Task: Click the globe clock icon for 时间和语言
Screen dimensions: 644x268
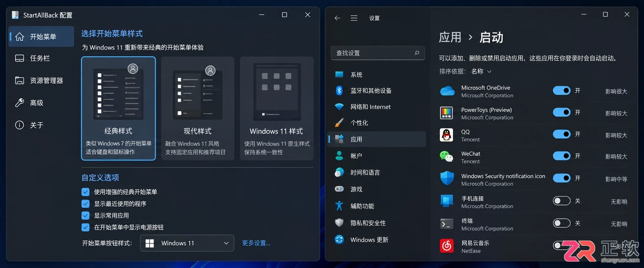Action: (339, 172)
